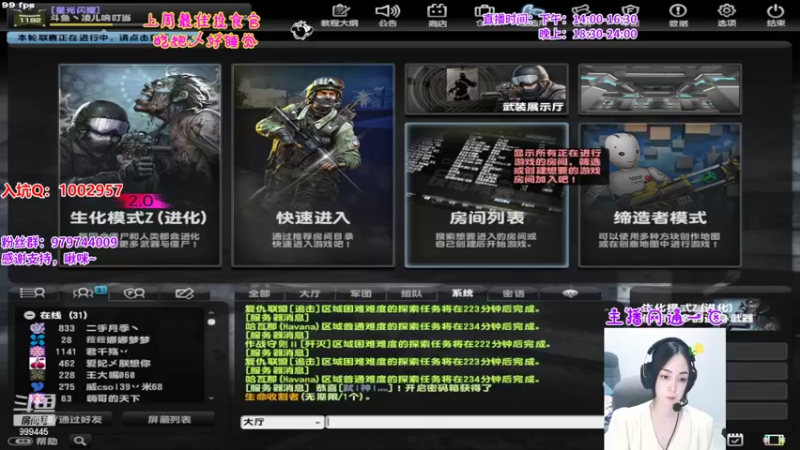Click the scroll mission icon in top bar
This screenshot has width=800, height=450.
click(x=581, y=9)
